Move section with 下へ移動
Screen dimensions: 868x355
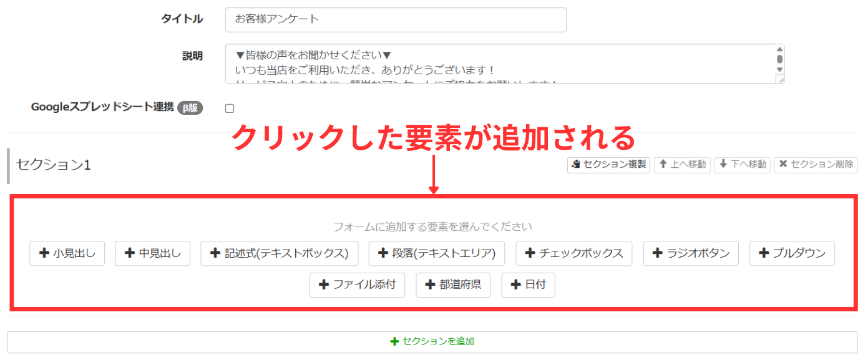pos(743,165)
